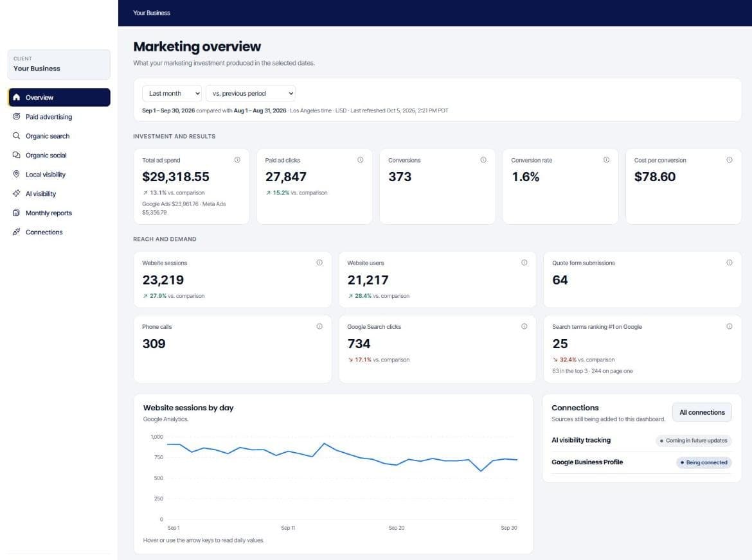Click the Monthly reports document icon

coord(16,212)
